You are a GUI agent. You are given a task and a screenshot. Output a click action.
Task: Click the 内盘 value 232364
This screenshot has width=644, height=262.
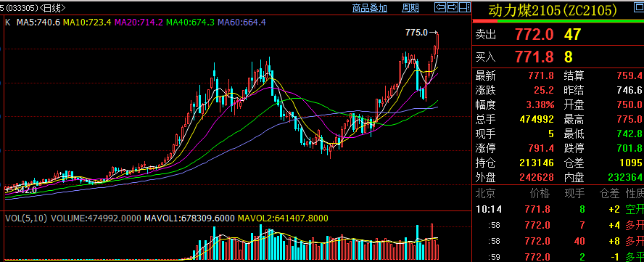point(626,177)
